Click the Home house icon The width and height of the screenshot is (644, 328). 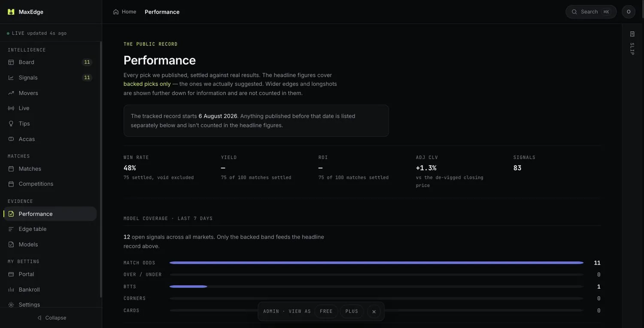coord(116,12)
